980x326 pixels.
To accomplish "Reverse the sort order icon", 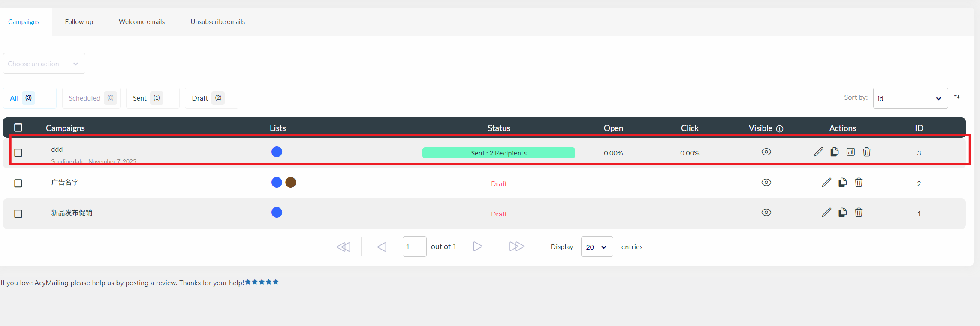I will click(957, 96).
